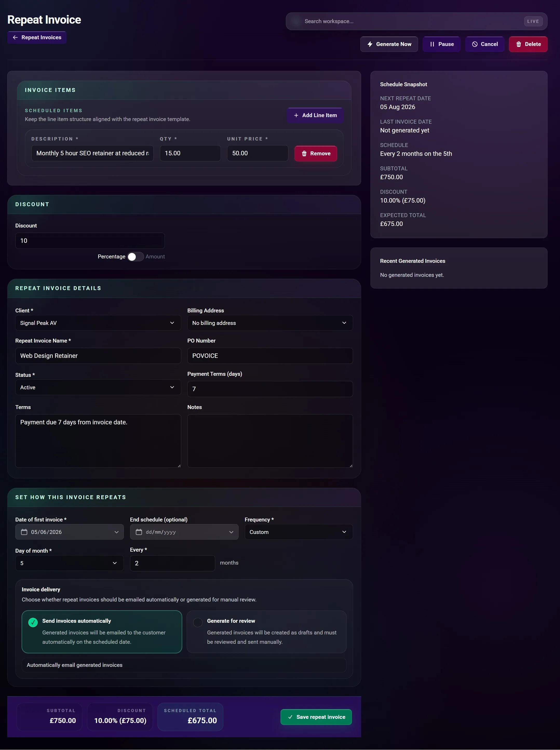The height and width of the screenshot is (750, 560).
Task: Open the Day of month dropdown
Action: pos(69,563)
